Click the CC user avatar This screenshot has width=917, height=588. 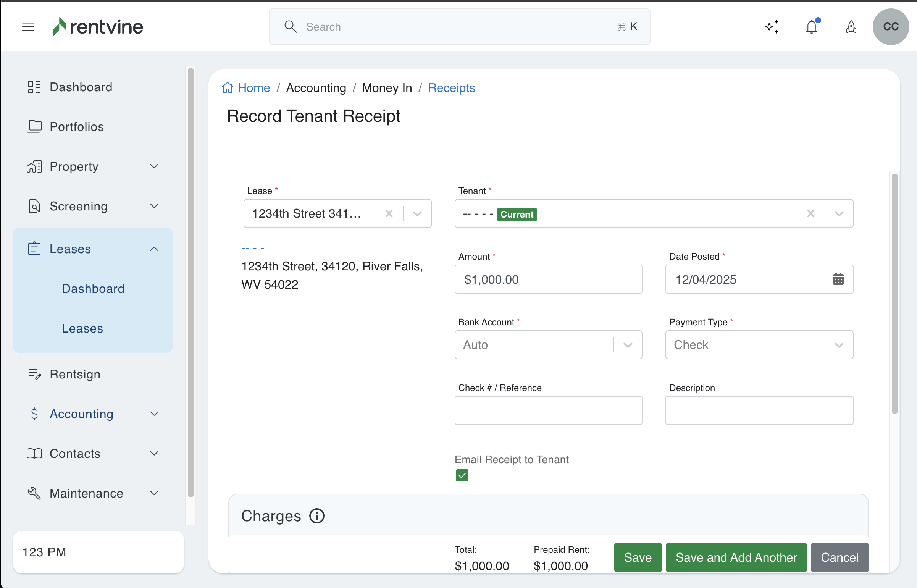click(x=890, y=27)
